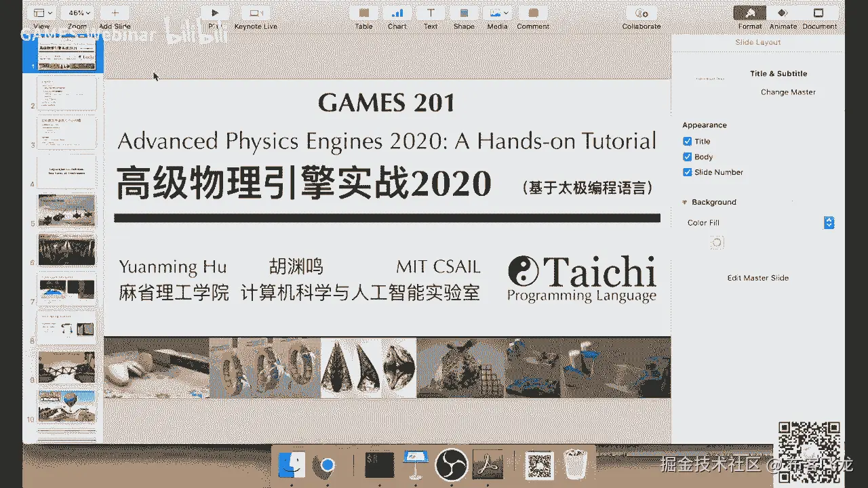Open the QR code image in Dock
This screenshot has width=868, height=488.
[x=539, y=465]
